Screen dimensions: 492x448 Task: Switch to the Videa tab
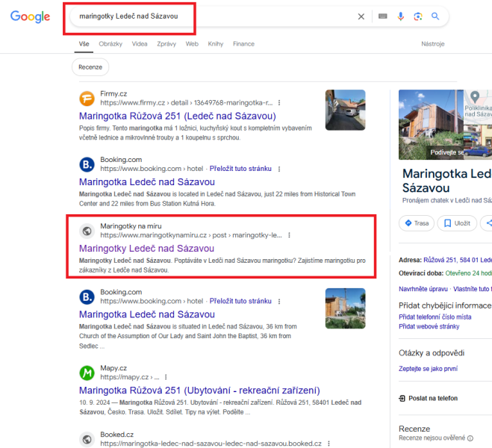pos(140,44)
